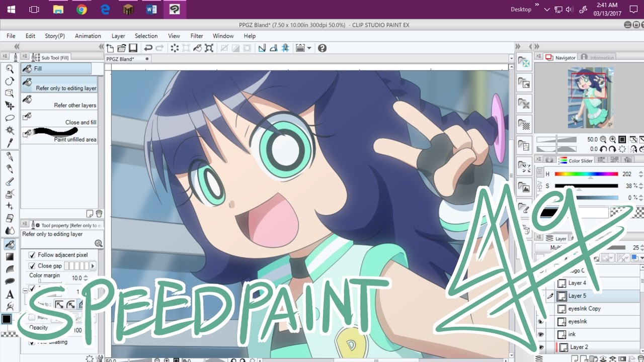Click the Open file icon
The image size is (644, 362).
click(122, 48)
